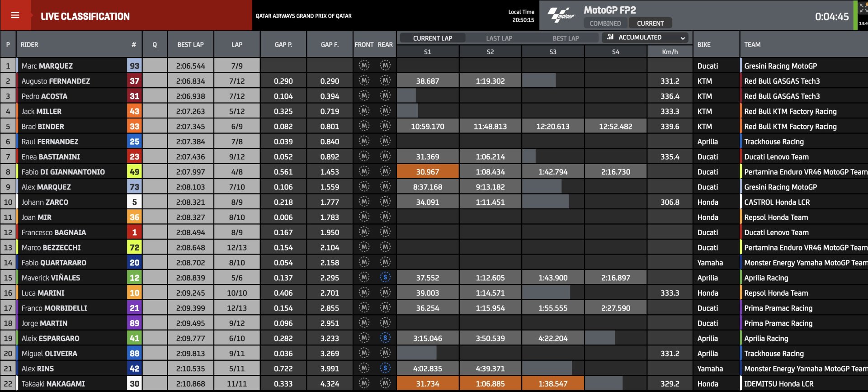The image size is (868, 392).
Task: Click team name IDEMITSU Honda LCR
Action: [778, 383]
